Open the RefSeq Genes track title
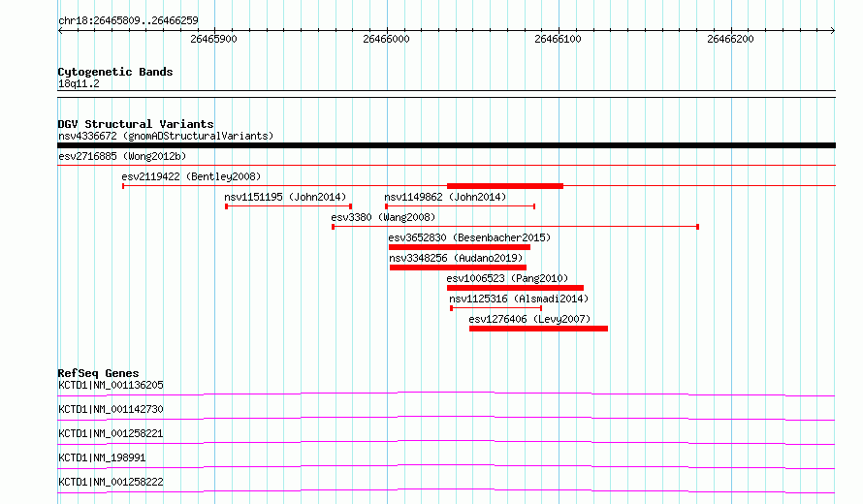This screenshot has width=863, height=504. [x=98, y=373]
